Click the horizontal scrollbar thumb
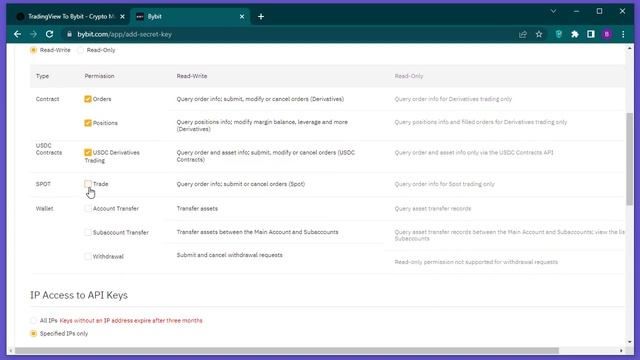640x360 pixels. [x=287, y=351]
